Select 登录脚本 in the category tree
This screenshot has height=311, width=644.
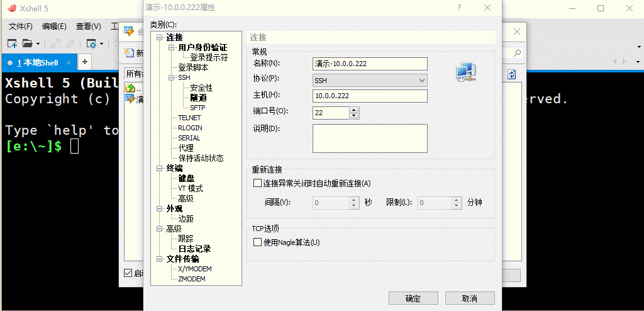pos(193,67)
